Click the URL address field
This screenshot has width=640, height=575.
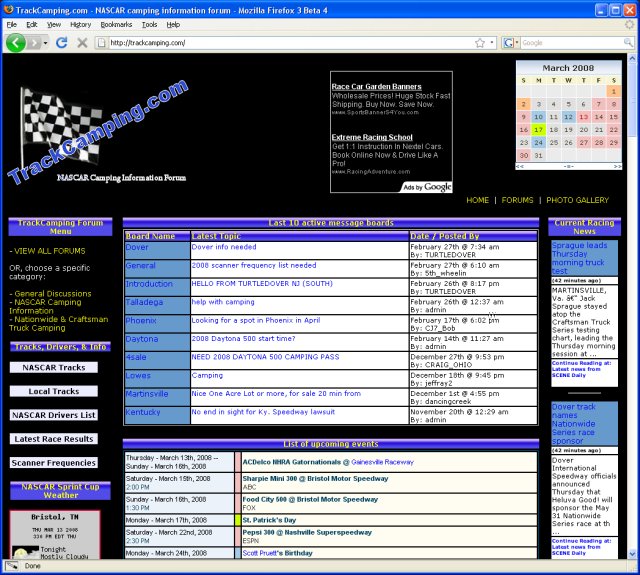point(291,42)
